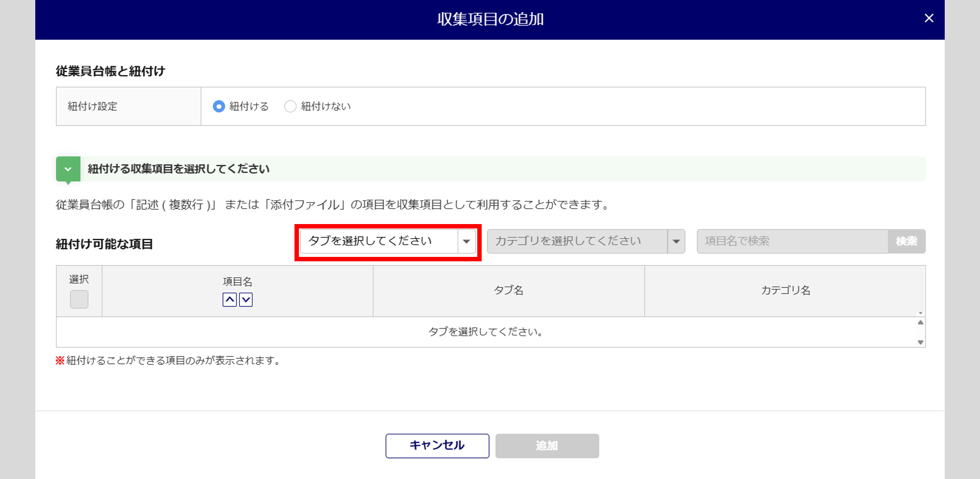The image size is (980, 479).
Task: Toggle the 選択 select-all checkbox
Action: (79, 299)
